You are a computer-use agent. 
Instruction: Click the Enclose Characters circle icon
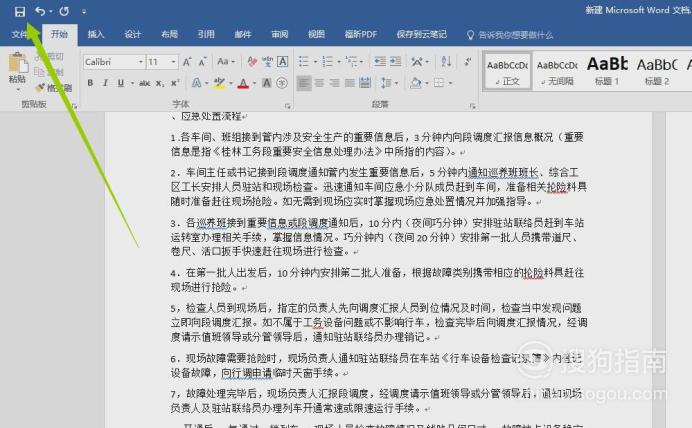[x=282, y=83]
